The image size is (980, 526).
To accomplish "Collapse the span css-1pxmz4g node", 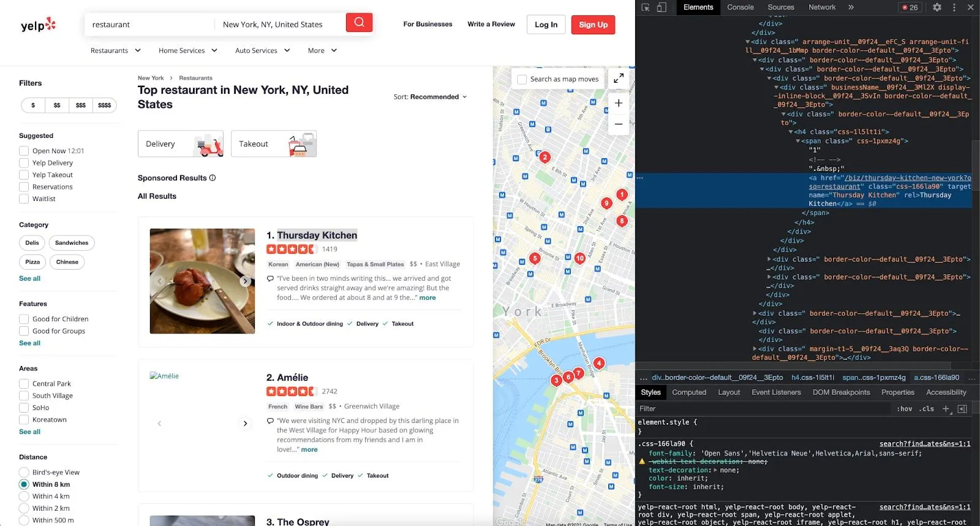I will (x=798, y=141).
